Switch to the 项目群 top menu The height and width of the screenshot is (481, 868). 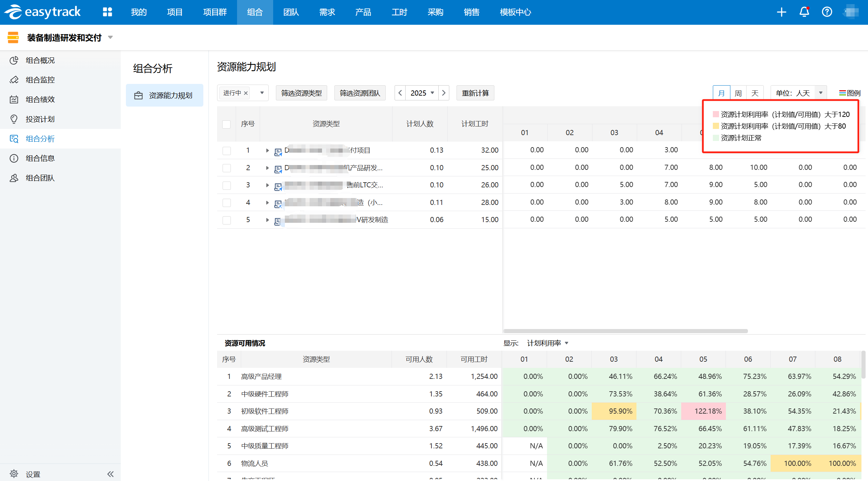pyautogui.click(x=215, y=12)
